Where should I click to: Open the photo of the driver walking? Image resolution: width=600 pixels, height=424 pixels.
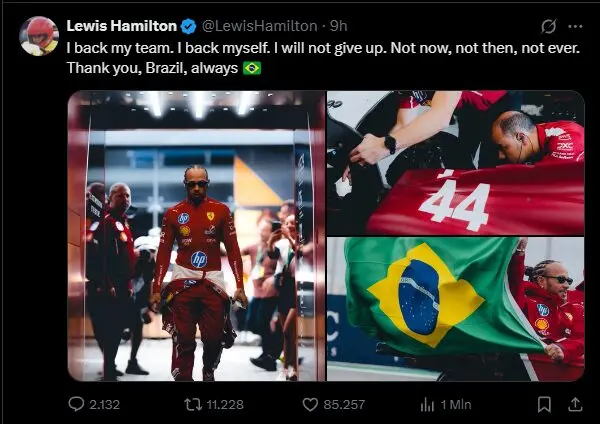point(196,236)
